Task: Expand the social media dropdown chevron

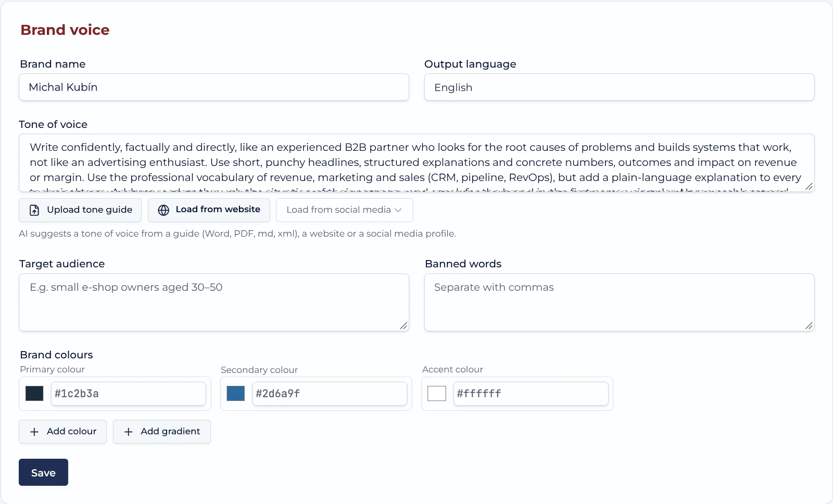Action: (398, 210)
